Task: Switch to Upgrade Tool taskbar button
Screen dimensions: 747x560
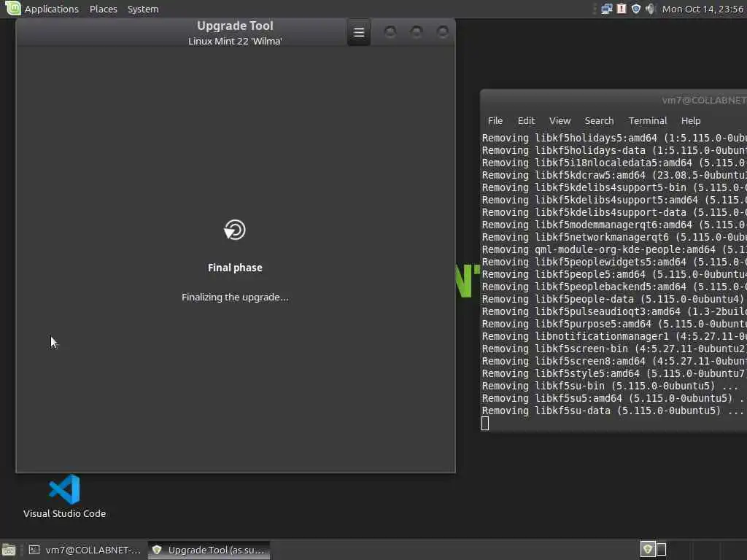Action: pos(209,550)
